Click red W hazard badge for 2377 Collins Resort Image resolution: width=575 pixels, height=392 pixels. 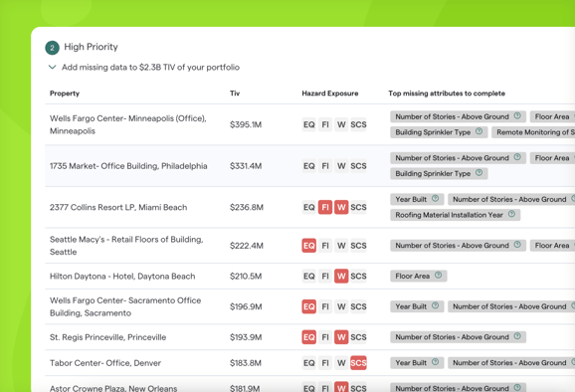click(341, 207)
